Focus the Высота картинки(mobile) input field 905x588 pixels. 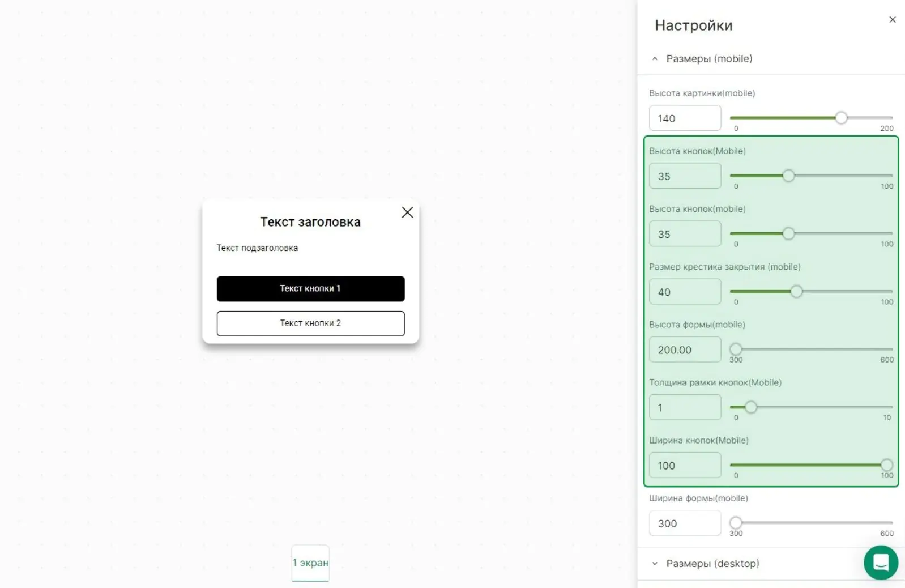point(685,118)
